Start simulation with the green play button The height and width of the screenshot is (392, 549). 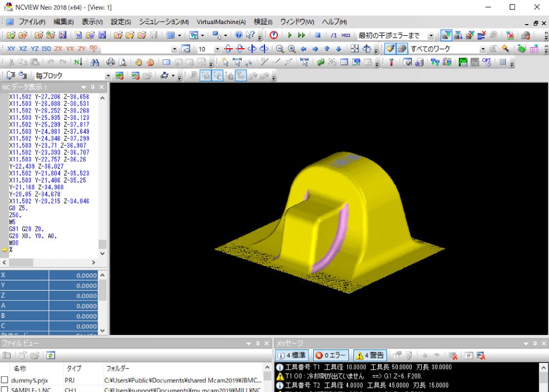[290, 35]
